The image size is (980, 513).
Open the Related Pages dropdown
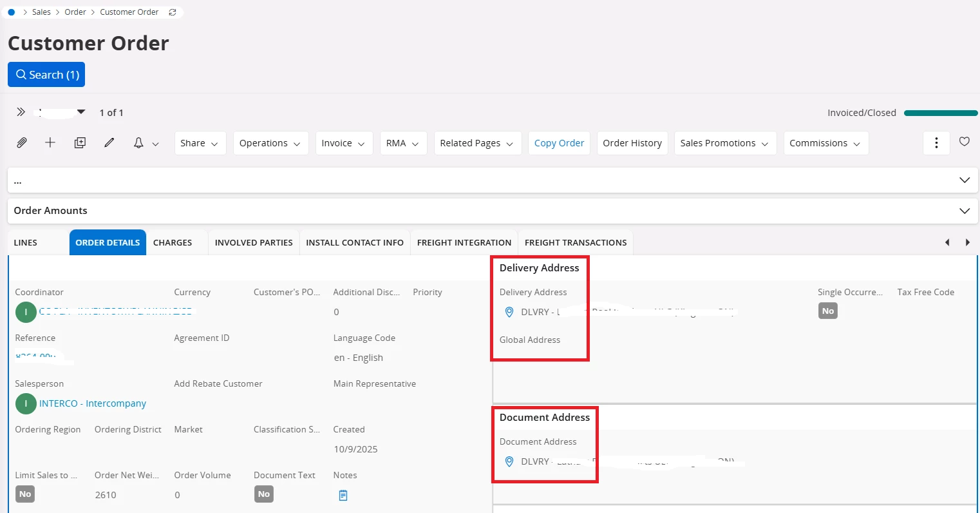[x=477, y=143]
